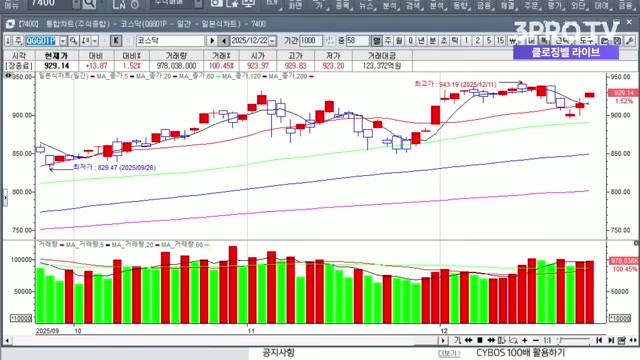The width and height of the screenshot is (640, 360).
Task: Open the sort-order icon dropdown arrow
Action: point(94,41)
